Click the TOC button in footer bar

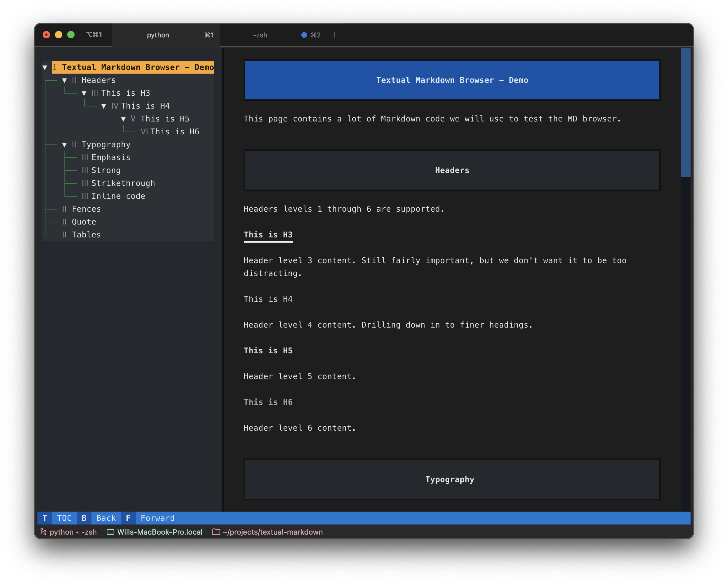pyautogui.click(x=64, y=517)
